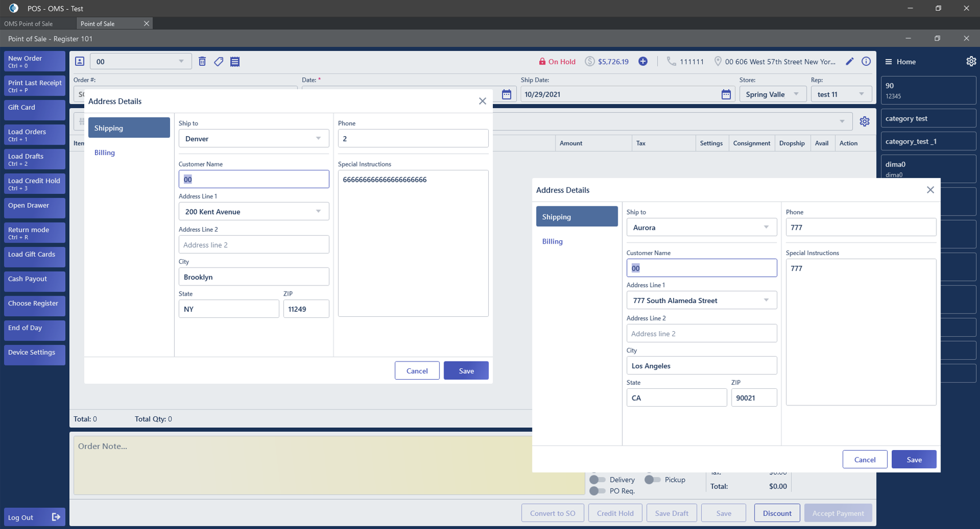Click the price tag icon in the order toolbar
Viewport: 980px width, 529px height.
(x=219, y=61)
